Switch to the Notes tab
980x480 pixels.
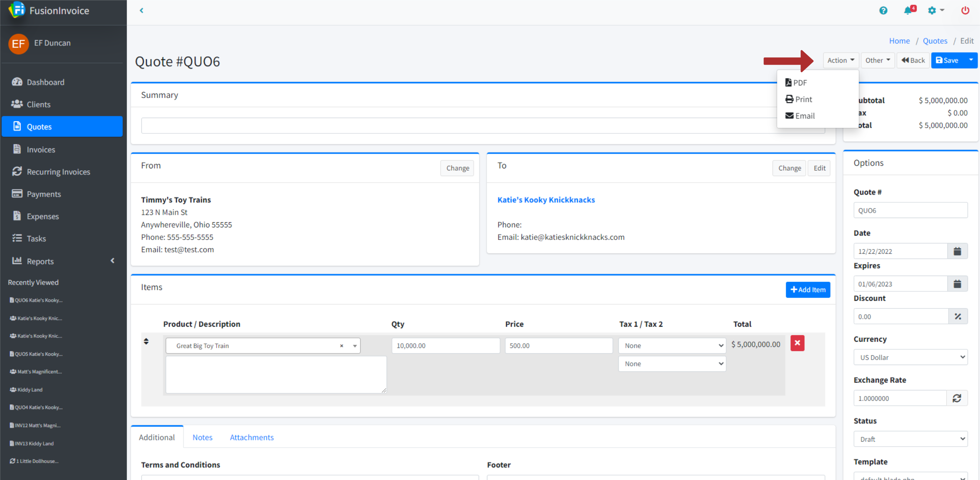202,437
